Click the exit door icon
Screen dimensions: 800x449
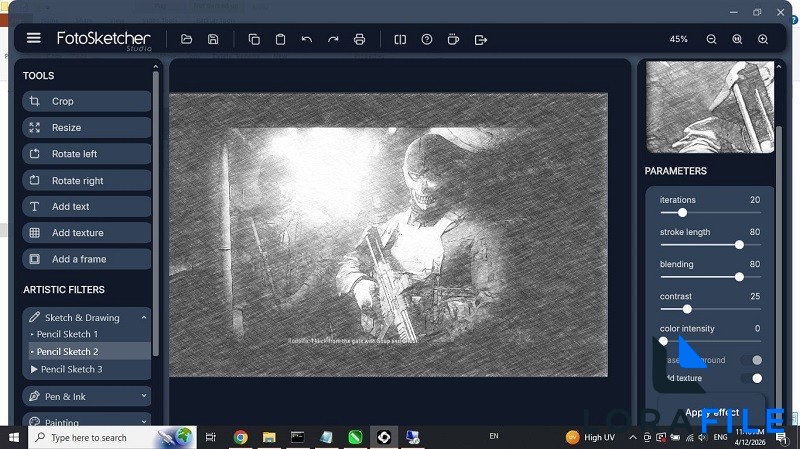[x=481, y=39]
